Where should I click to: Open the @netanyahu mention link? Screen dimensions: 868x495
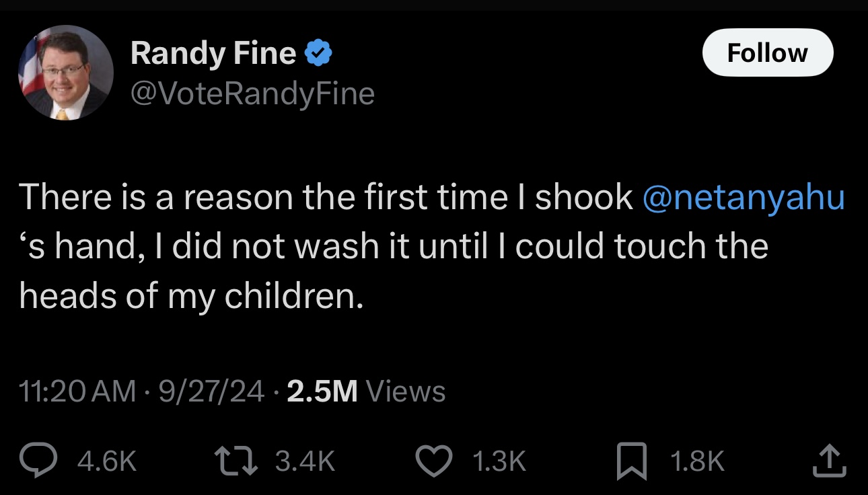click(x=744, y=197)
